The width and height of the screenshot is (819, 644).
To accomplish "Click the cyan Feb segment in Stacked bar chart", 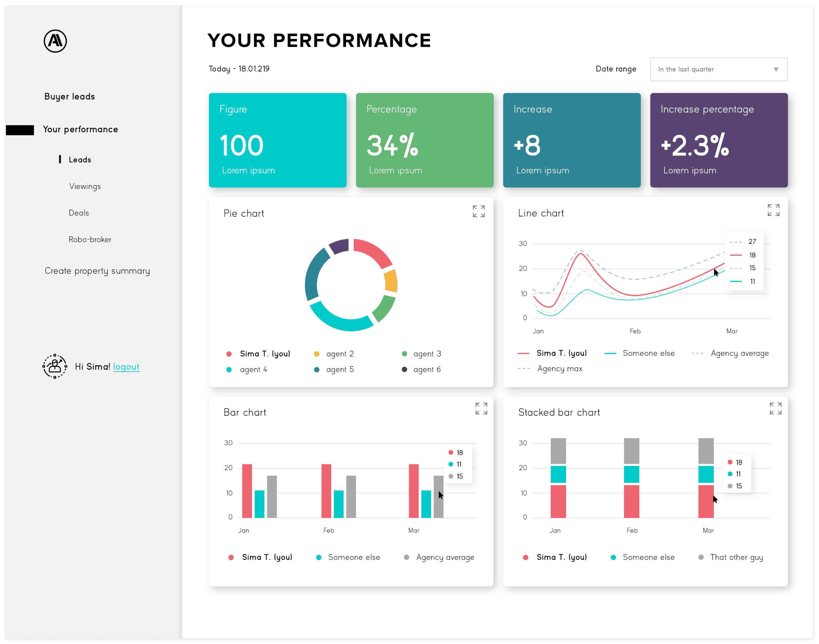I will click(632, 474).
